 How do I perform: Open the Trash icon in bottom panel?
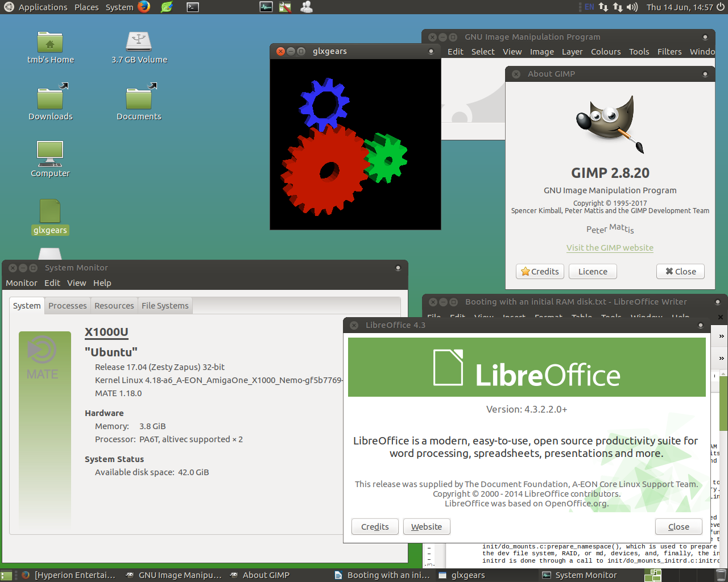tap(720, 575)
